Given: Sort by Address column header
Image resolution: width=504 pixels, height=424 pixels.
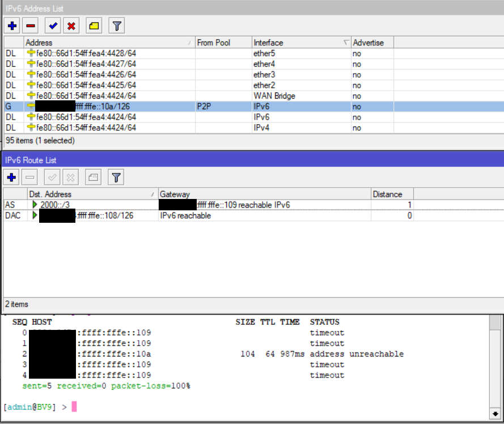Looking at the screenshot, I should point(109,43).
